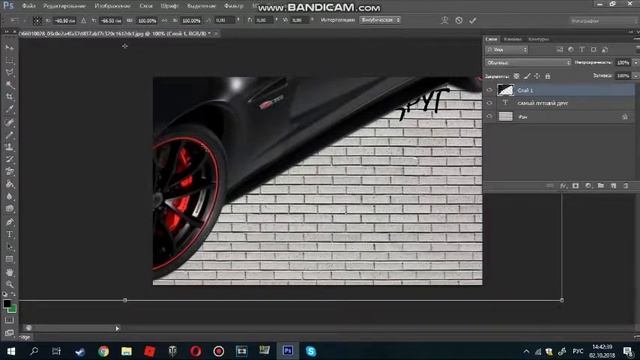640x360 pixels.
Task: Open layer filter type dropdown
Action: [507, 49]
